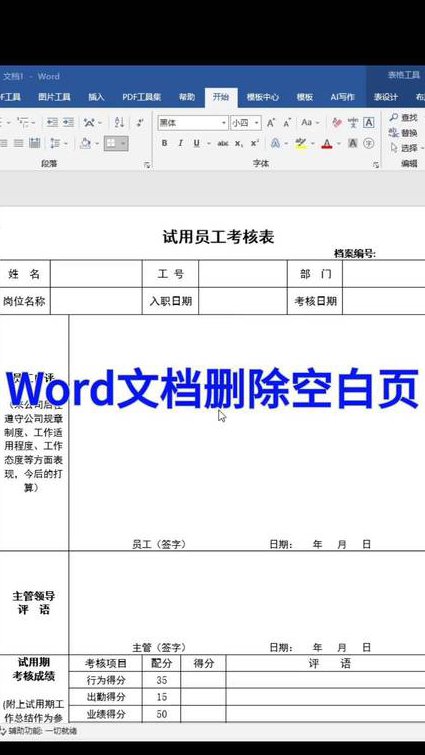
Task: Toggle underline formatting
Action: click(x=196, y=143)
